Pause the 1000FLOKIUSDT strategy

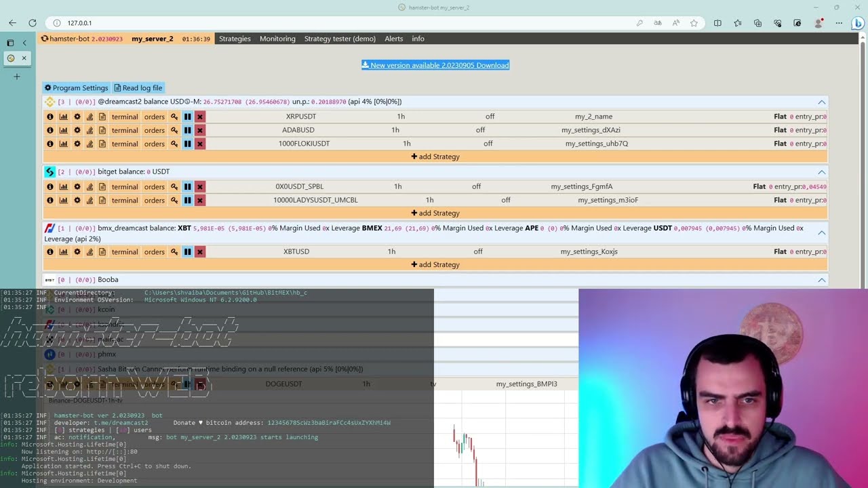coord(187,144)
